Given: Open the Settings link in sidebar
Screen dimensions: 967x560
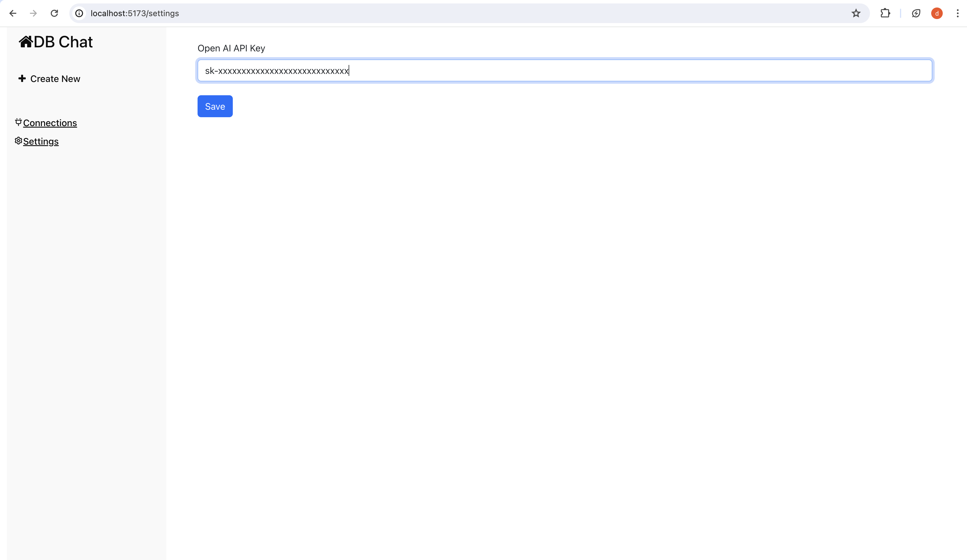Looking at the screenshot, I should pyautogui.click(x=41, y=141).
